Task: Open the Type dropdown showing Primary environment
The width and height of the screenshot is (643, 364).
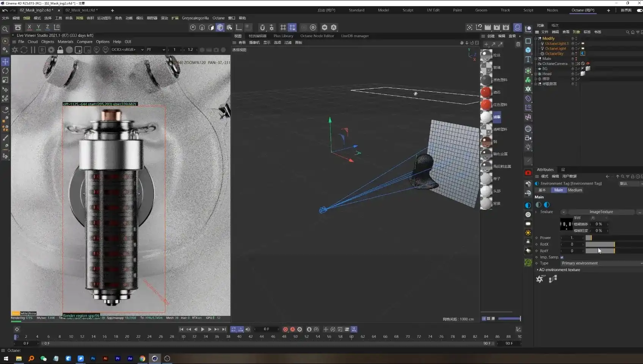Action: pyautogui.click(x=601, y=263)
